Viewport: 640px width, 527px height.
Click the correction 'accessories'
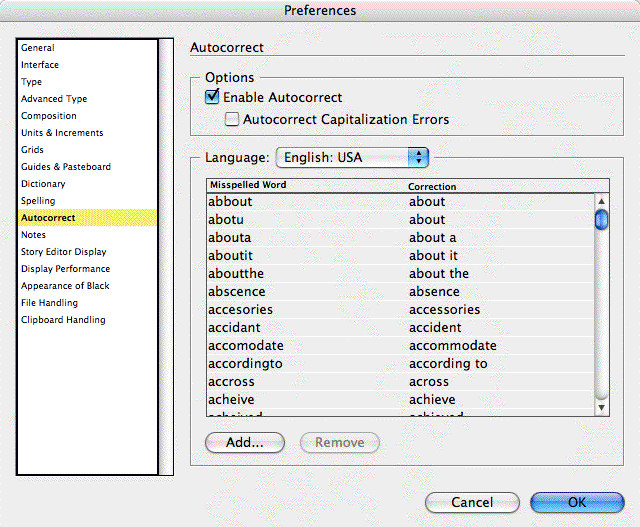444,309
